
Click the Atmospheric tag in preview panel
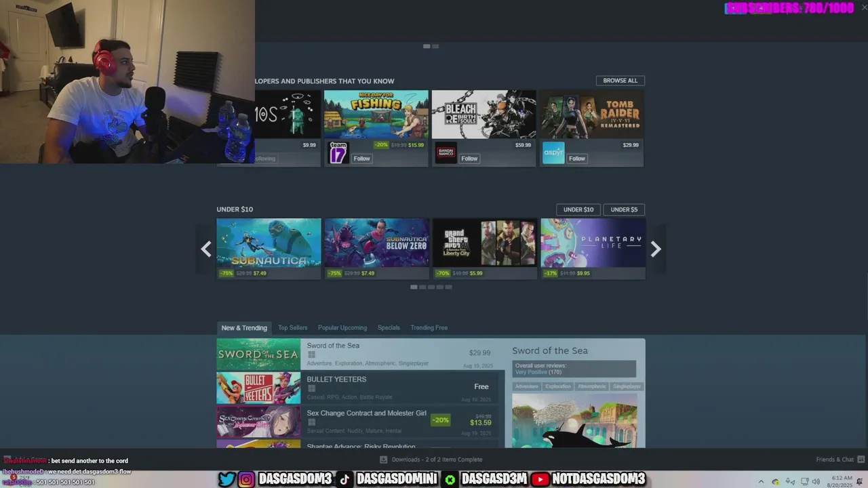592,386
